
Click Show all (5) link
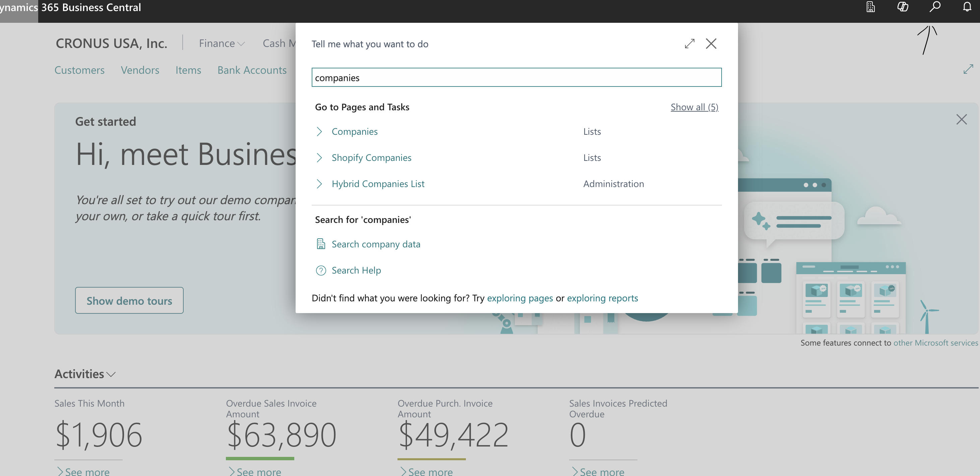click(x=694, y=107)
